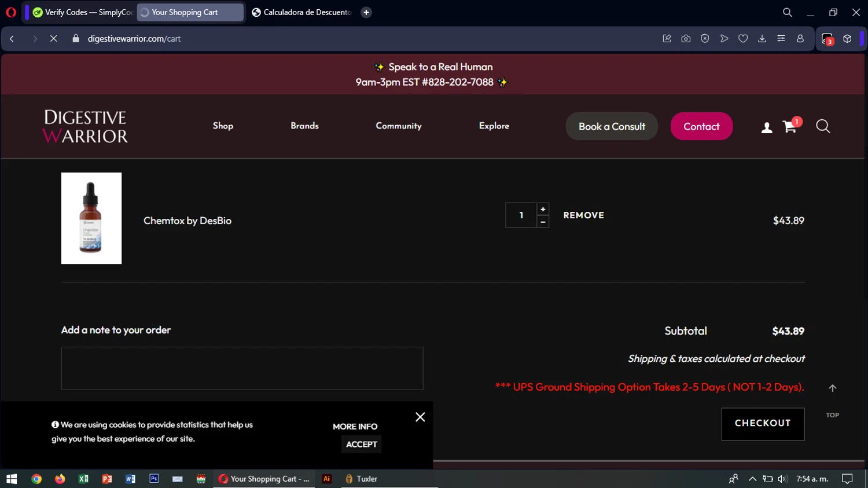The width and height of the screenshot is (868, 488).
Task: Click the Chemtox product thumbnail
Action: (91, 218)
